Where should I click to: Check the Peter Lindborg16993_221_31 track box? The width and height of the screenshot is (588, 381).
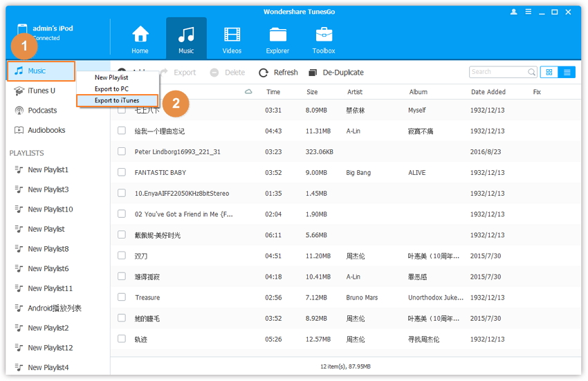[x=122, y=151]
